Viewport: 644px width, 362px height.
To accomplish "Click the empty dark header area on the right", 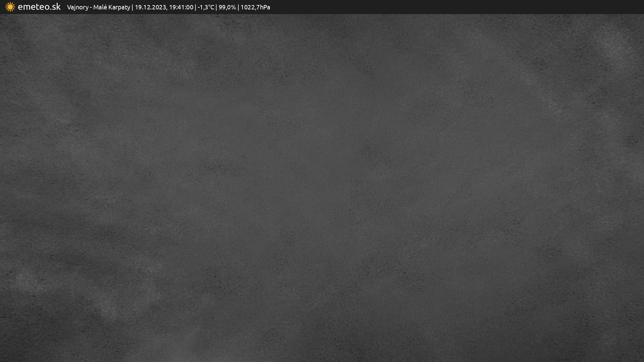I will pos(470,7).
